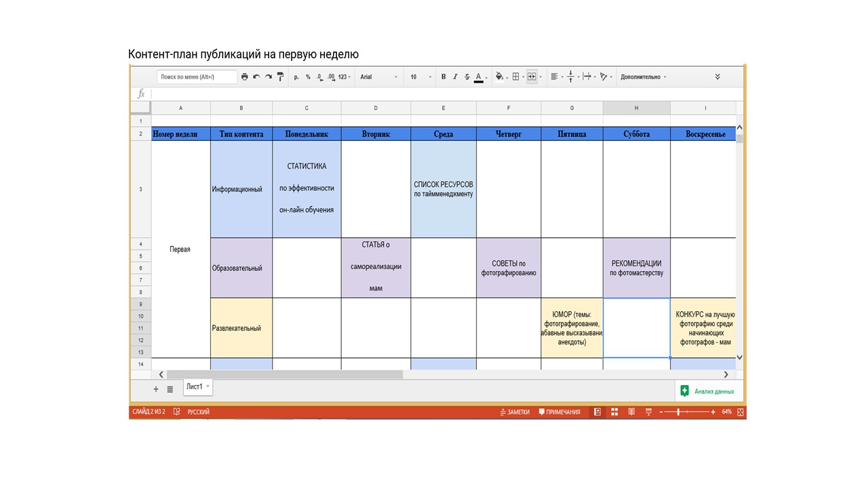
Task: Format as currency with the р. button
Action: point(297,77)
